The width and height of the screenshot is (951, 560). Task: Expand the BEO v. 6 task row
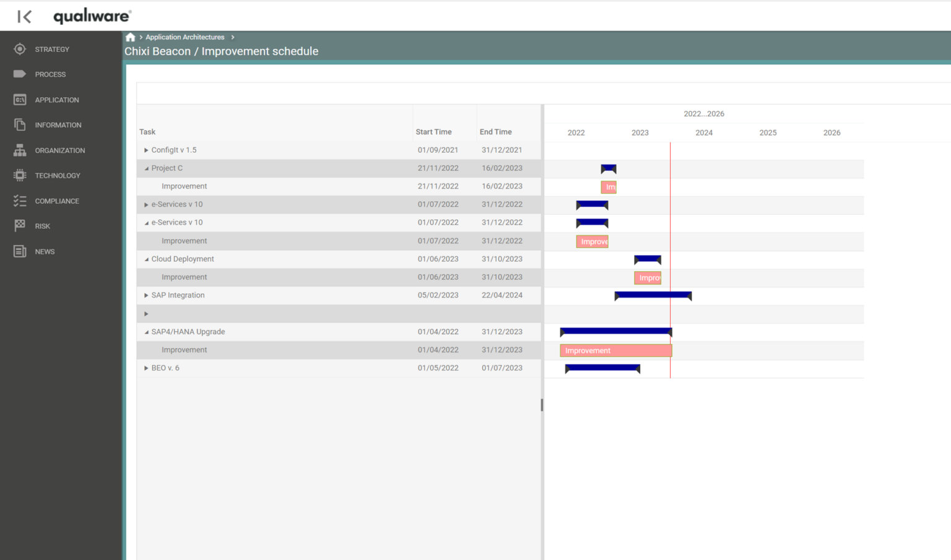point(146,368)
